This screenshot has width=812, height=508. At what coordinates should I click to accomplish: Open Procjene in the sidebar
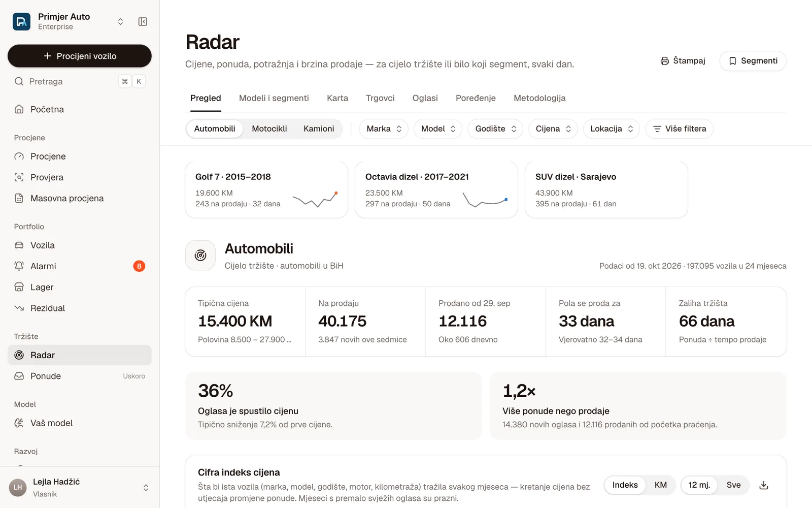point(80,156)
